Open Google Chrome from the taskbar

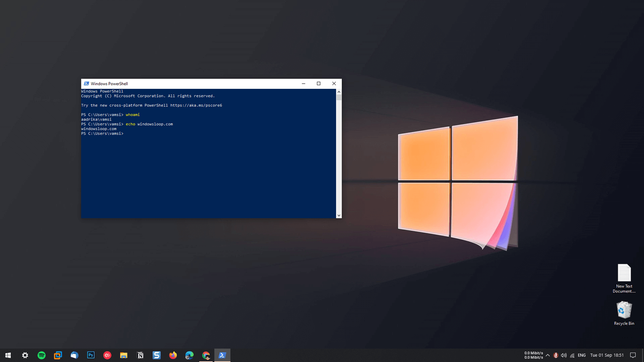[x=206, y=355]
